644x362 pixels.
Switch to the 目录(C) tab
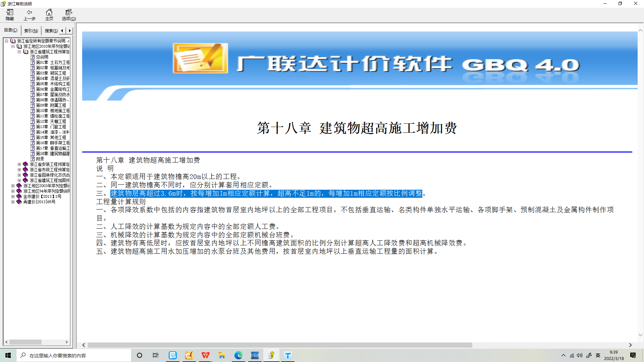[x=11, y=30]
